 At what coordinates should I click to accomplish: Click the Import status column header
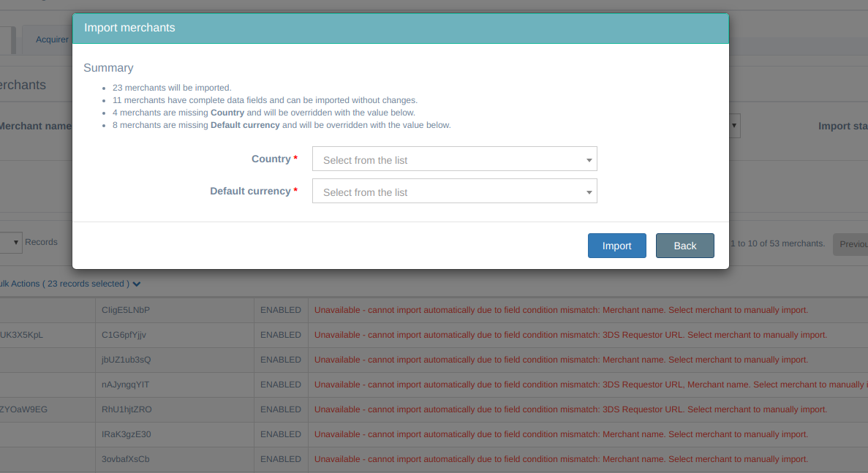pyautogui.click(x=842, y=126)
